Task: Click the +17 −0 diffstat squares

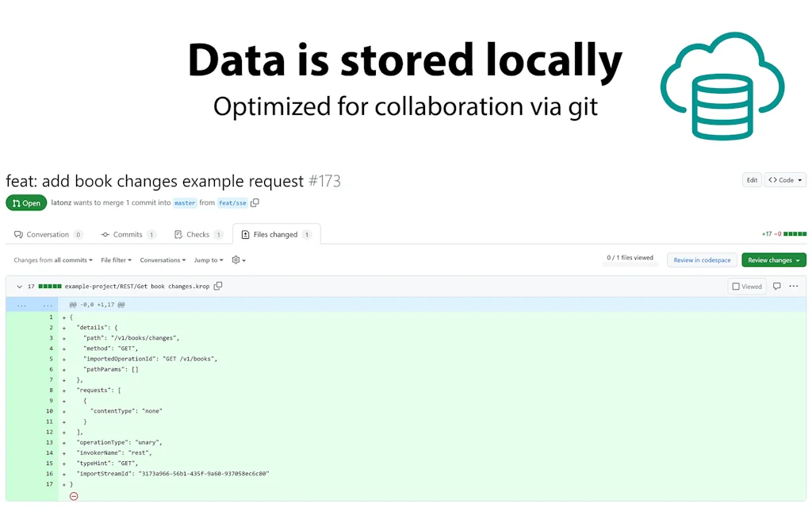Action: tap(795, 234)
